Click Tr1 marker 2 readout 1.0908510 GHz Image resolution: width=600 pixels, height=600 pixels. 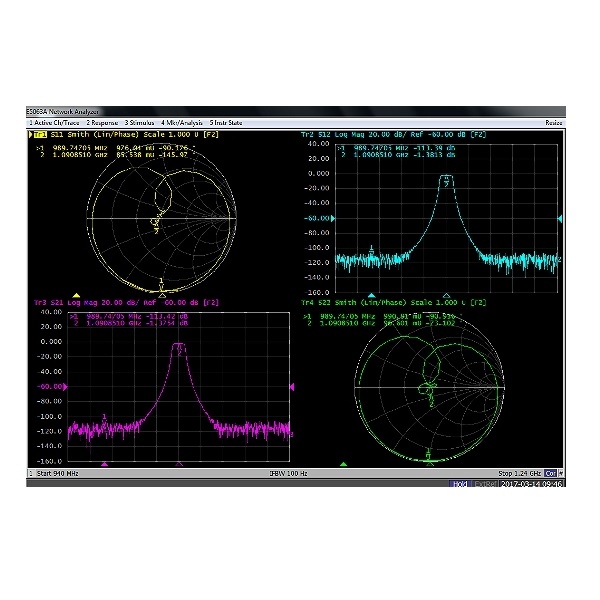[x=80, y=155]
